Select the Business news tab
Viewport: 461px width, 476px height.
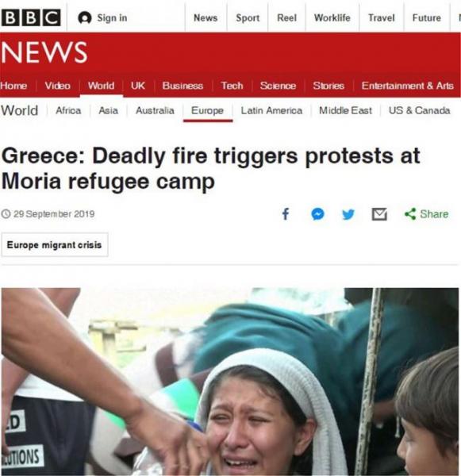[182, 86]
